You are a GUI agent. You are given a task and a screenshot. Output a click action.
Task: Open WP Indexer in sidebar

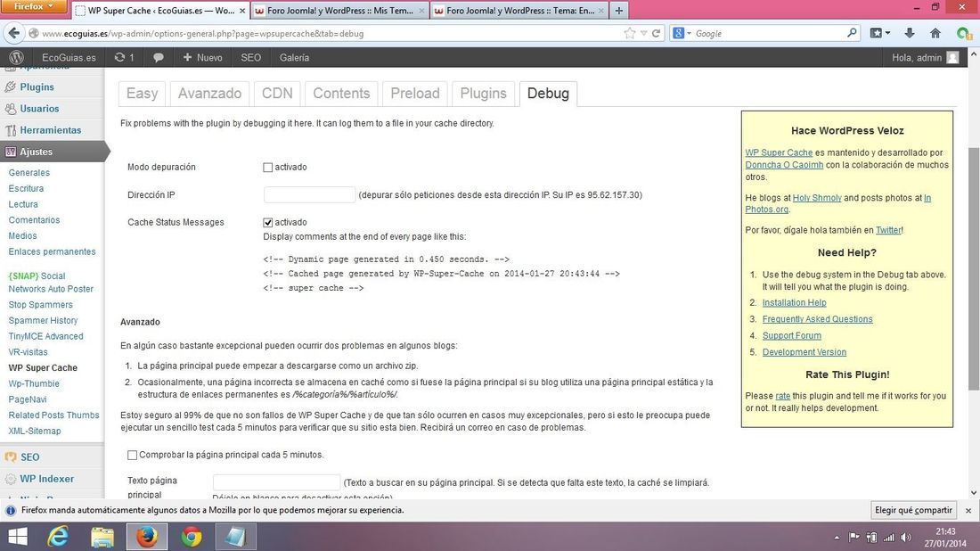point(47,479)
